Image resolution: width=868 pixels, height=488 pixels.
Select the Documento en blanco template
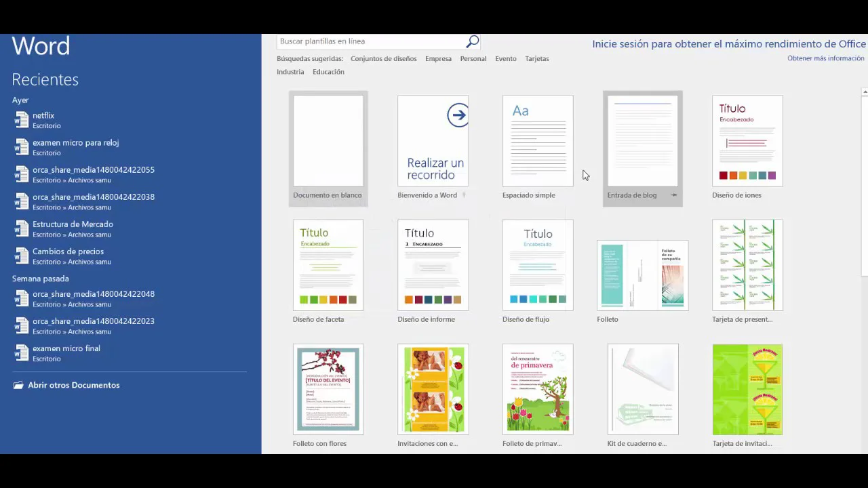(328, 141)
